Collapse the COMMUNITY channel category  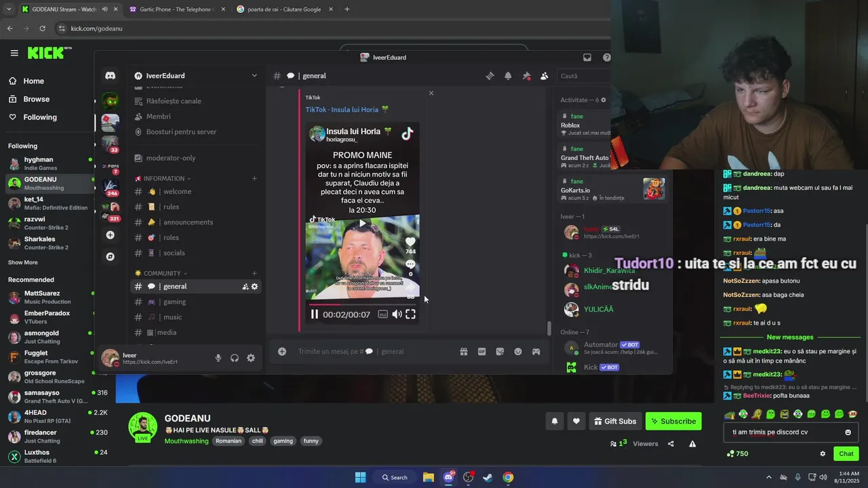[161, 273]
